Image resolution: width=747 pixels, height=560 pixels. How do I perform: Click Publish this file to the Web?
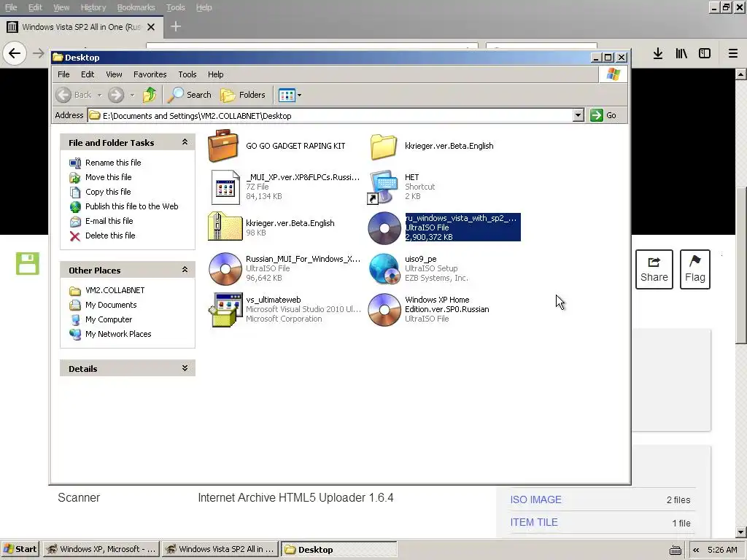(131, 206)
